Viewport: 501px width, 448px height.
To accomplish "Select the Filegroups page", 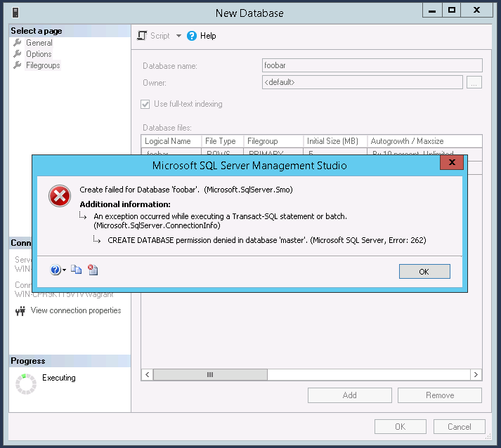I will (x=43, y=65).
